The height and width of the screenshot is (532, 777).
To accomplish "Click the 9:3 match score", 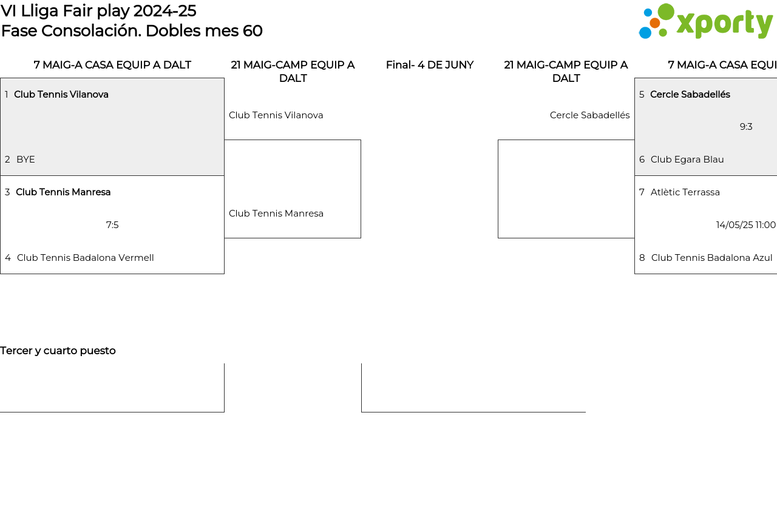I will 746,127.
